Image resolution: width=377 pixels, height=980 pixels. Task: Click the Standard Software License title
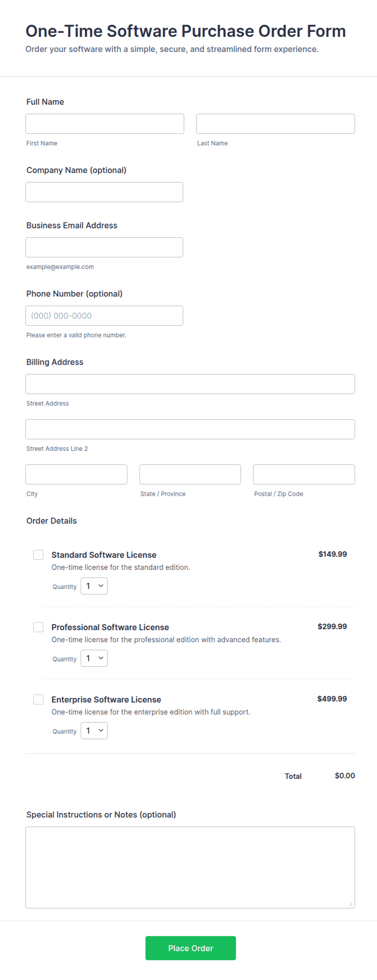click(104, 555)
